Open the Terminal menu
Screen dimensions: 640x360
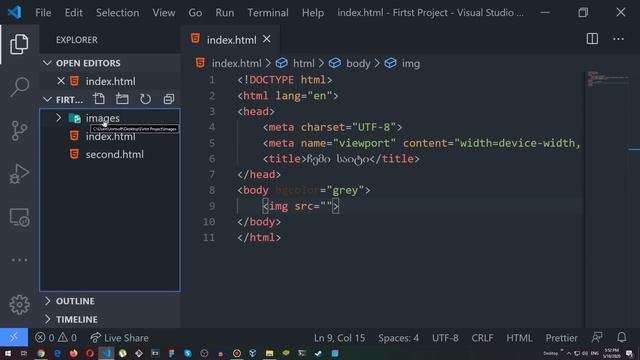(x=268, y=13)
